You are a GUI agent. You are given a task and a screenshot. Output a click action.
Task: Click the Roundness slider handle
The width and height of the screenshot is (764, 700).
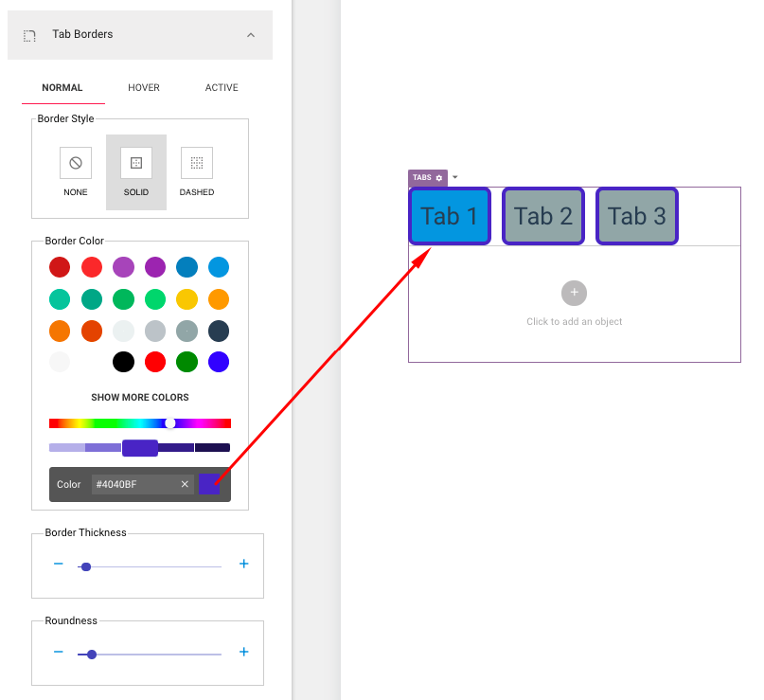92,655
